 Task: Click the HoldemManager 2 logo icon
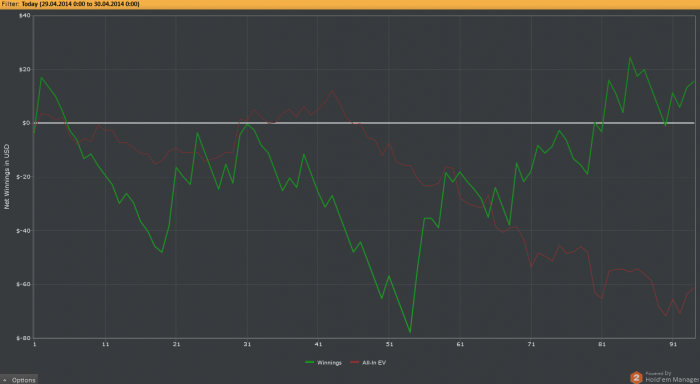tap(636, 378)
